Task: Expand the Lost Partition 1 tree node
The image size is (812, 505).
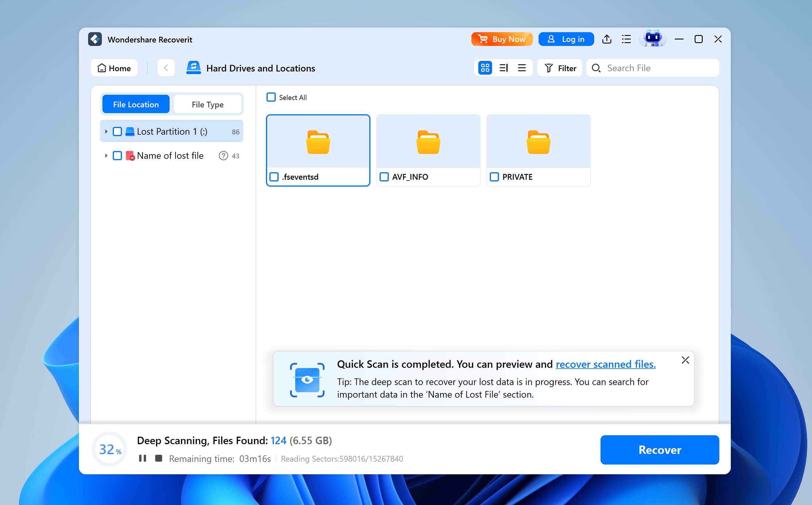Action: pyautogui.click(x=106, y=131)
